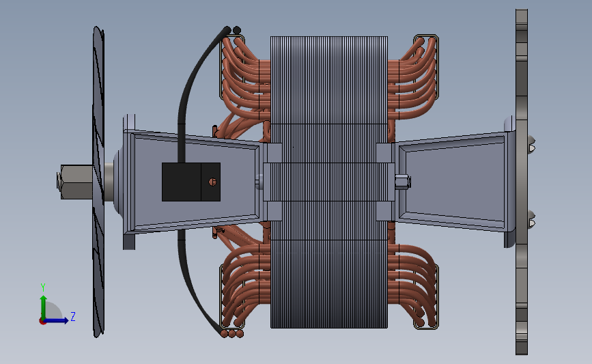Select the black terminal block

click(191, 182)
